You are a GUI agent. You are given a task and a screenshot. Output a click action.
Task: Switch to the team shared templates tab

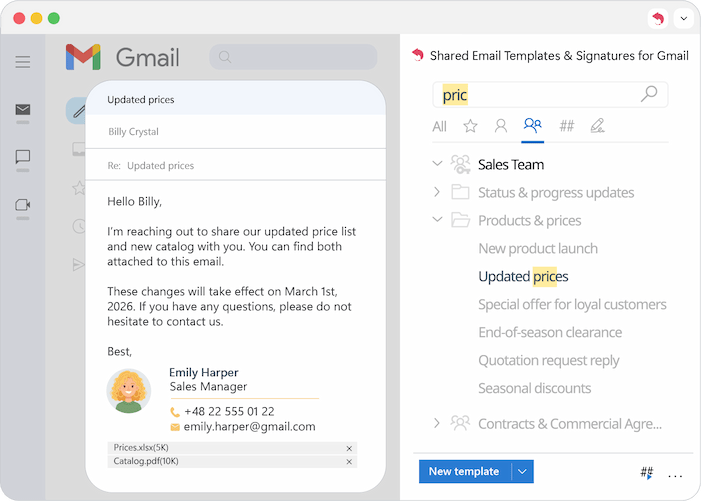coord(532,125)
